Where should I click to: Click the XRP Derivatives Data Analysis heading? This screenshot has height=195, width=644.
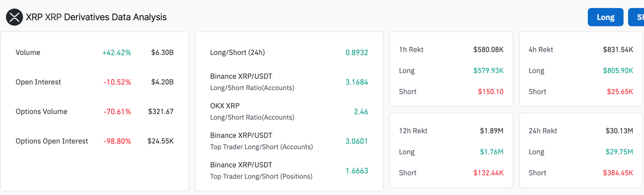click(96, 17)
